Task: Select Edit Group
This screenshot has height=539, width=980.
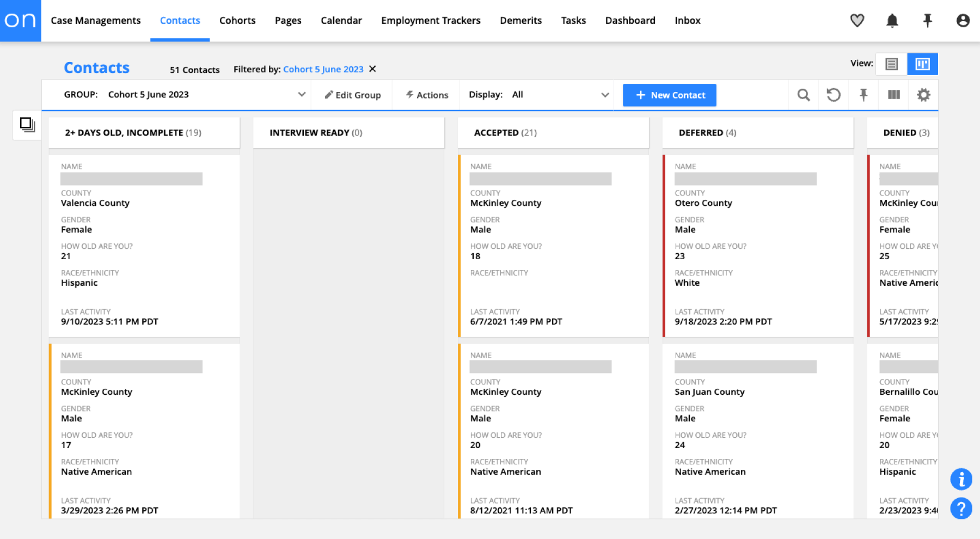Action: [x=352, y=94]
